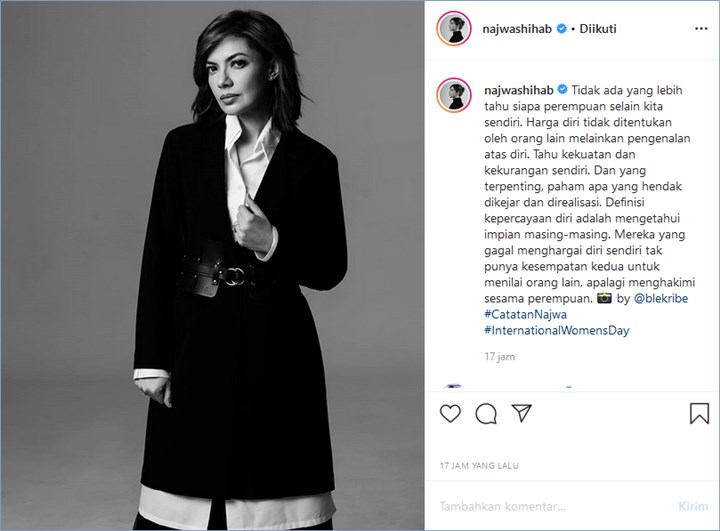Click the 17 jam timestamp under caption
The width and height of the screenshot is (720, 531).
[x=500, y=356]
